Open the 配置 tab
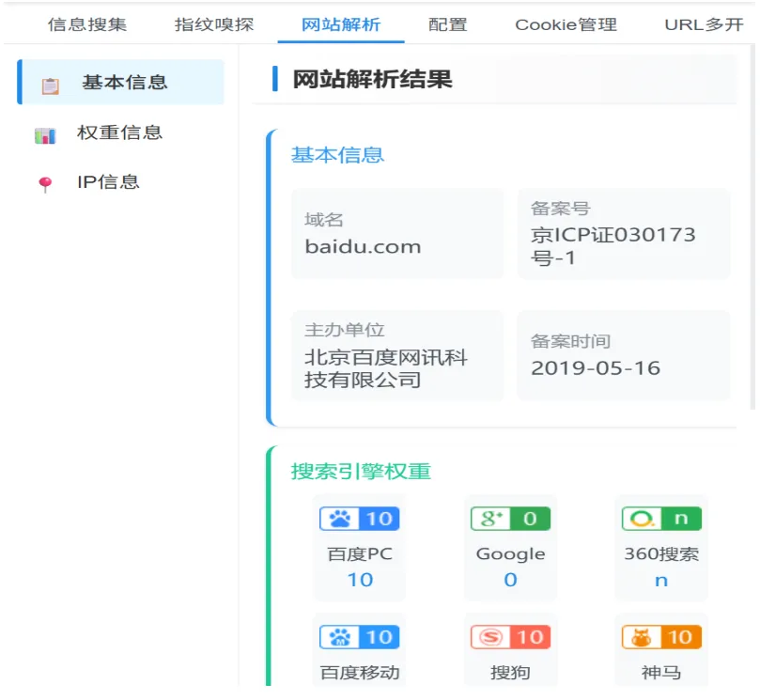The height and width of the screenshot is (700, 760). [x=447, y=24]
